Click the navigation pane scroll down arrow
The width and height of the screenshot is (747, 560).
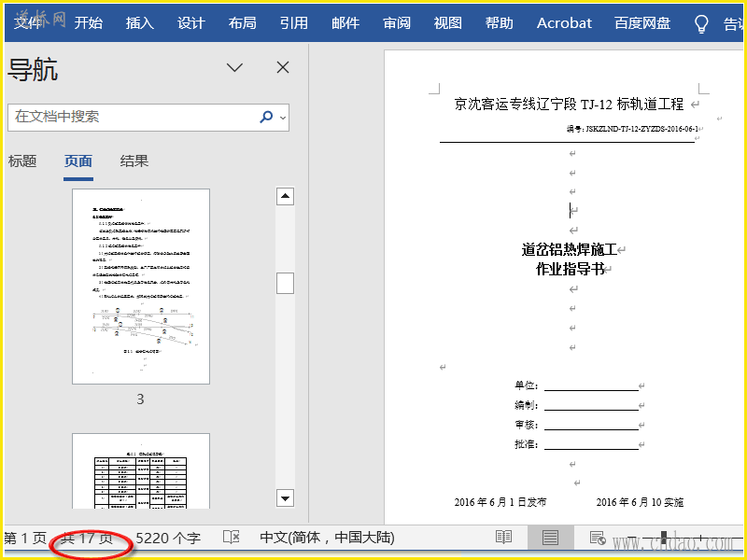click(285, 498)
